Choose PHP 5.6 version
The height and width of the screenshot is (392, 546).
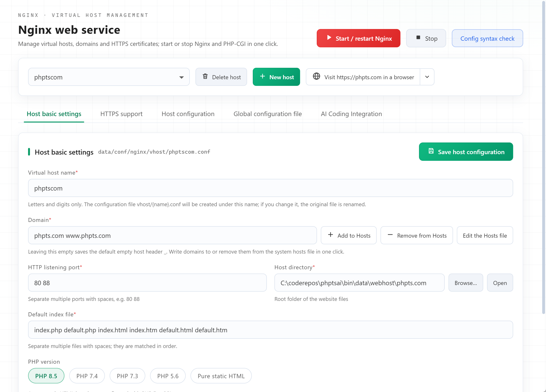click(168, 376)
